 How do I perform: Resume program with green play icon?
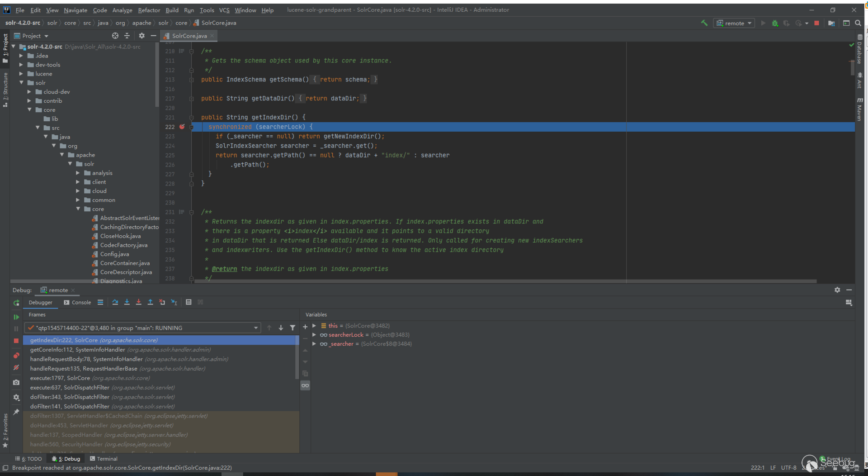16,317
